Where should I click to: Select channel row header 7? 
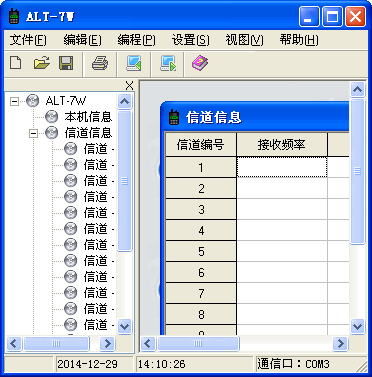[201, 294]
